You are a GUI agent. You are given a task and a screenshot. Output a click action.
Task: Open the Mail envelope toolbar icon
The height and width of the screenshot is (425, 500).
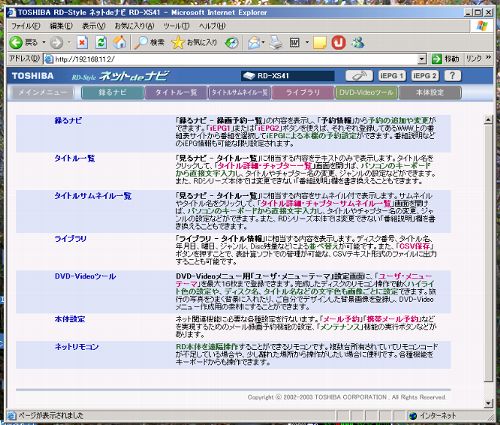(x=254, y=43)
